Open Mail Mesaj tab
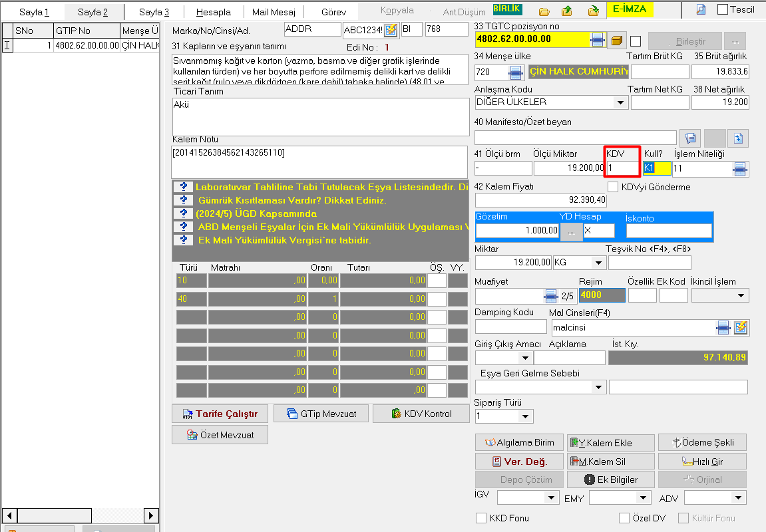 click(274, 12)
